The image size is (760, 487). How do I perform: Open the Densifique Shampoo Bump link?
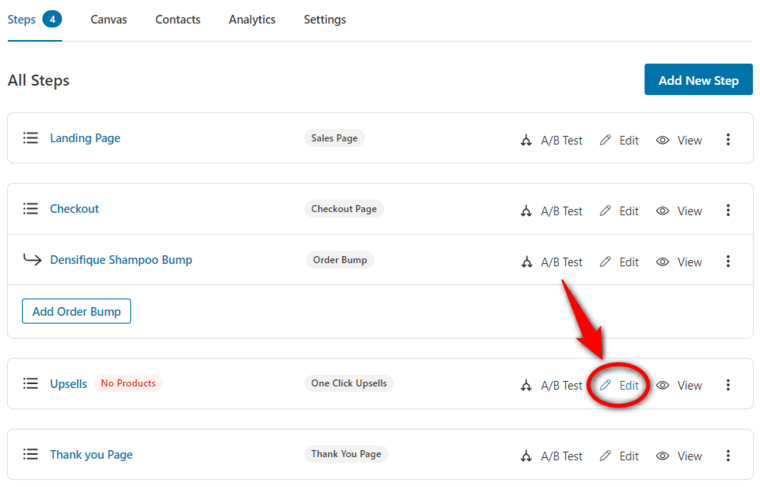click(x=121, y=260)
